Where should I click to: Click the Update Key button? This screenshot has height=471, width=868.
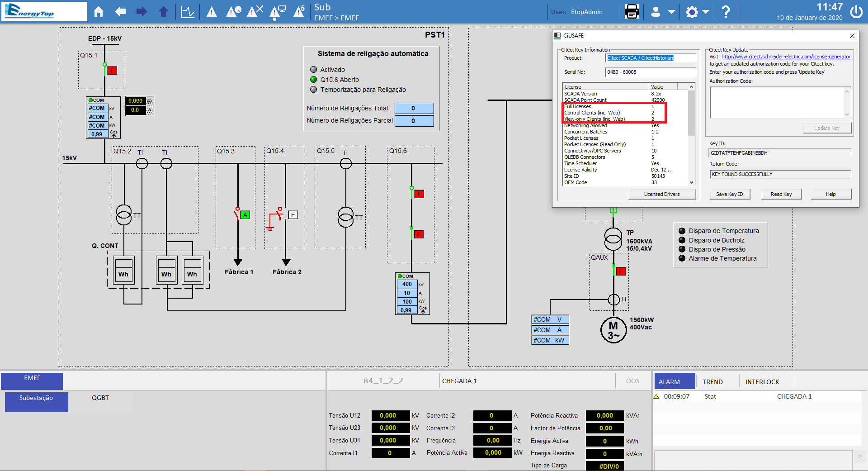[827, 128]
